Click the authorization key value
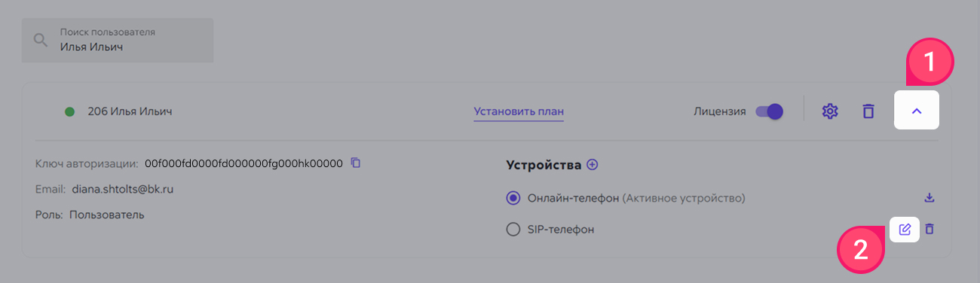The image size is (980, 283). (243, 163)
